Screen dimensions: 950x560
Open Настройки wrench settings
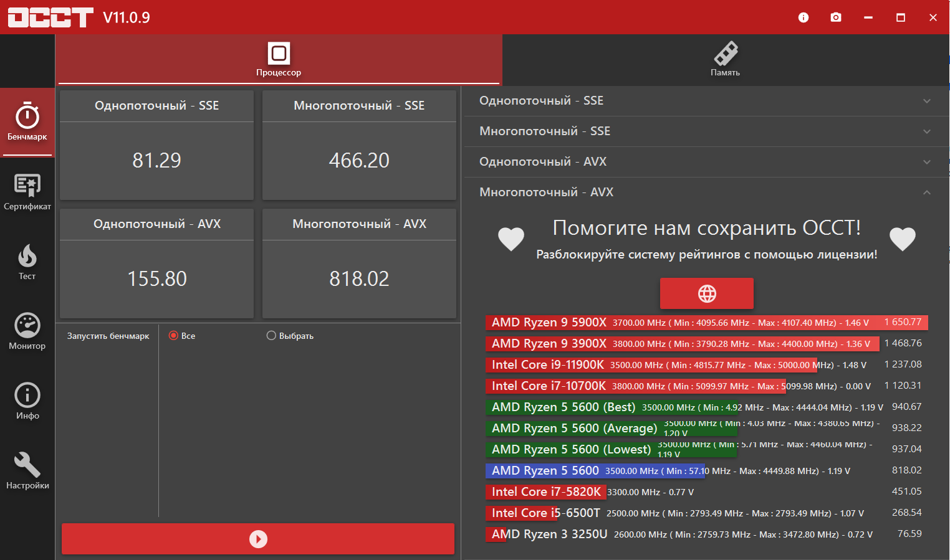coord(27,471)
